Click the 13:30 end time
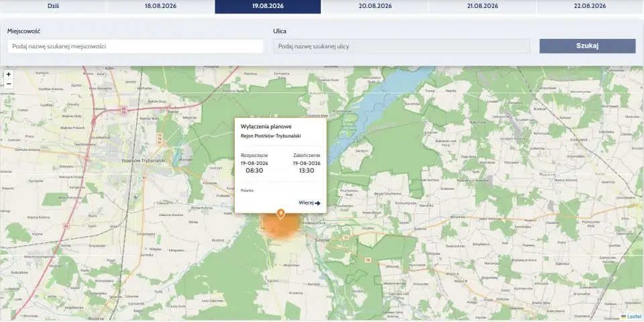The height and width of the screenshot is (322, 644). pos(307,170)
